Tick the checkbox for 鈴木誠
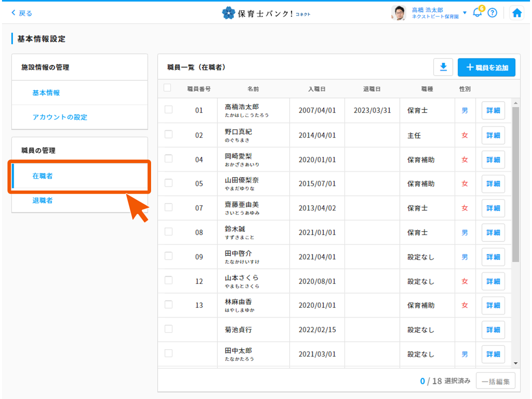The height and width of the screenshot is (399, 532). pyautogui.click(x=169, y=232)
